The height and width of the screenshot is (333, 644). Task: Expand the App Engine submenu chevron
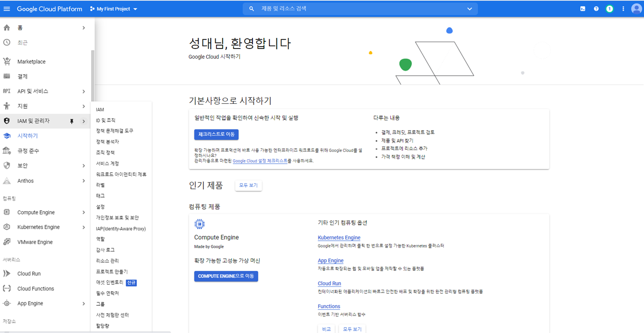[x=84, y=303]
